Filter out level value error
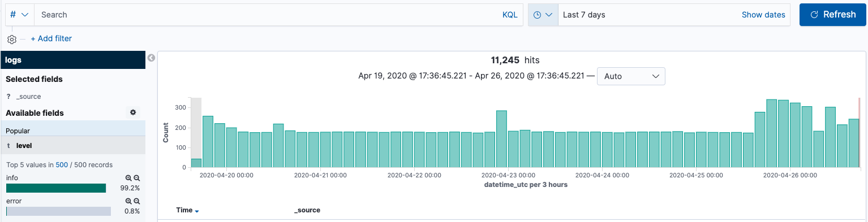 (136, 201)
